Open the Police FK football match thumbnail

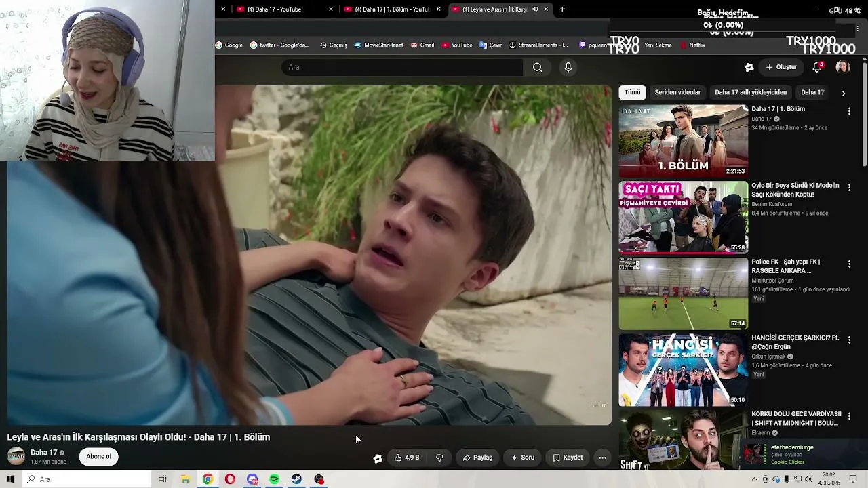point(684,293)
